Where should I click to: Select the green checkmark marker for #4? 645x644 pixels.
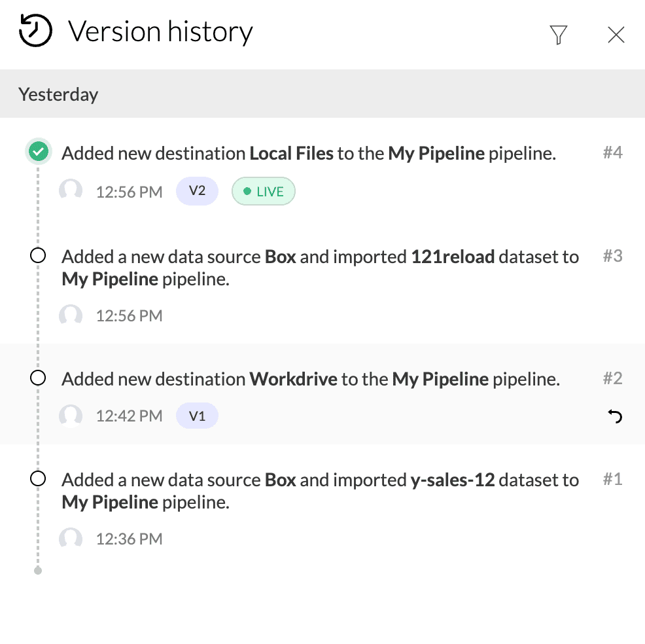click(38, 153)
